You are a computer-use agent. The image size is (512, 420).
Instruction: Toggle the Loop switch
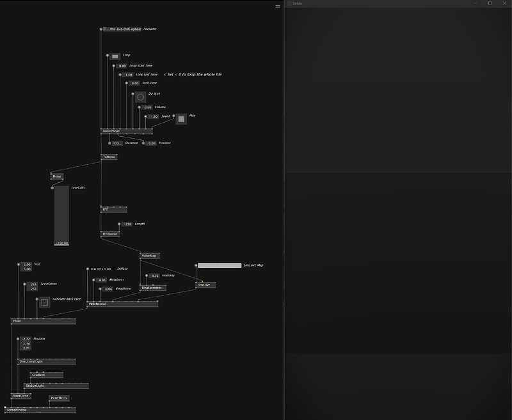pos(115,57)
